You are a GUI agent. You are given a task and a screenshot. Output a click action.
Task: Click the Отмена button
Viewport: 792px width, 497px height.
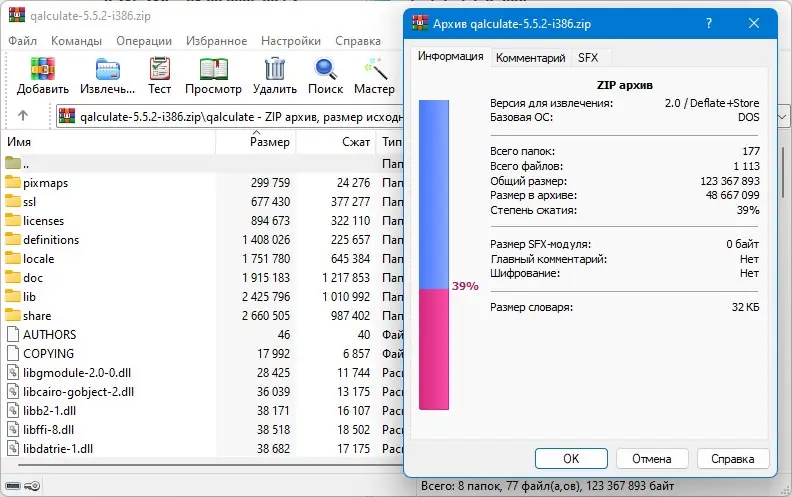click(652, 459)
